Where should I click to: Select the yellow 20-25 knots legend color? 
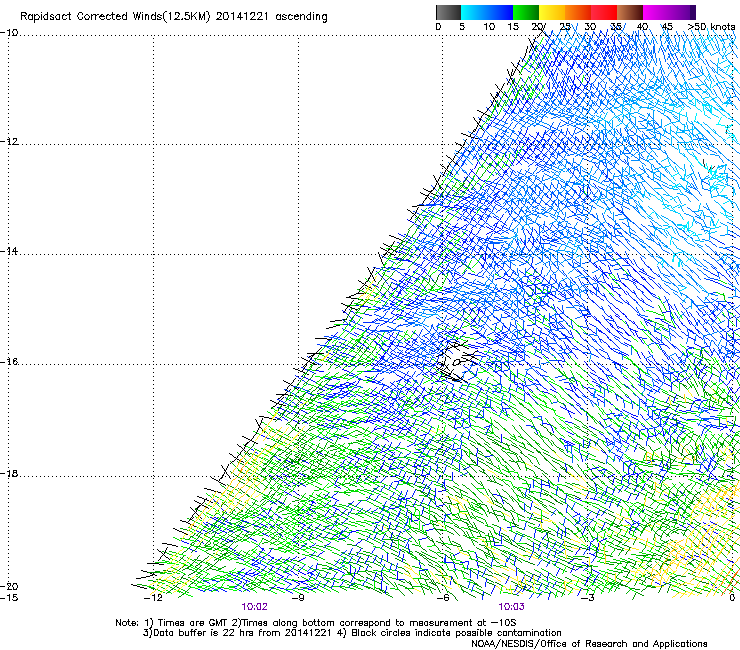coord(551,12)
